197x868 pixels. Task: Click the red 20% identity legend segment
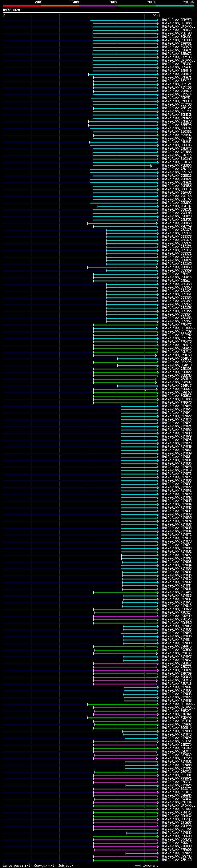(22, 6)
